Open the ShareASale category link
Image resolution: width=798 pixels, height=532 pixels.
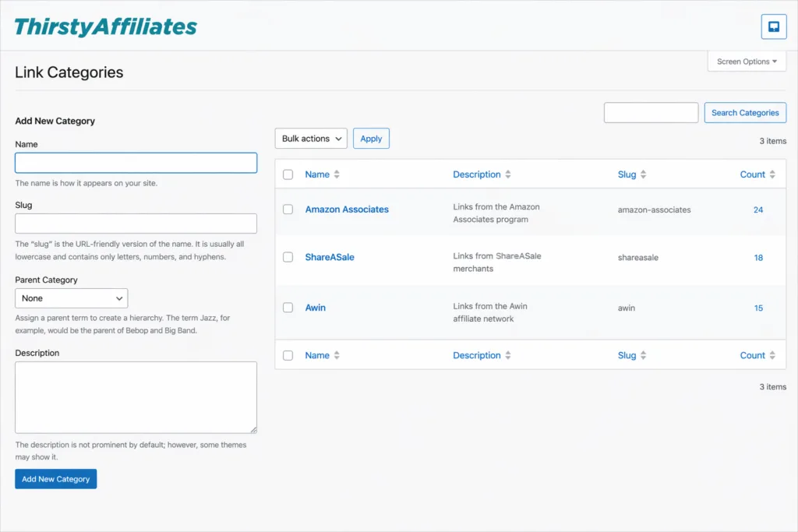[330, 257]
